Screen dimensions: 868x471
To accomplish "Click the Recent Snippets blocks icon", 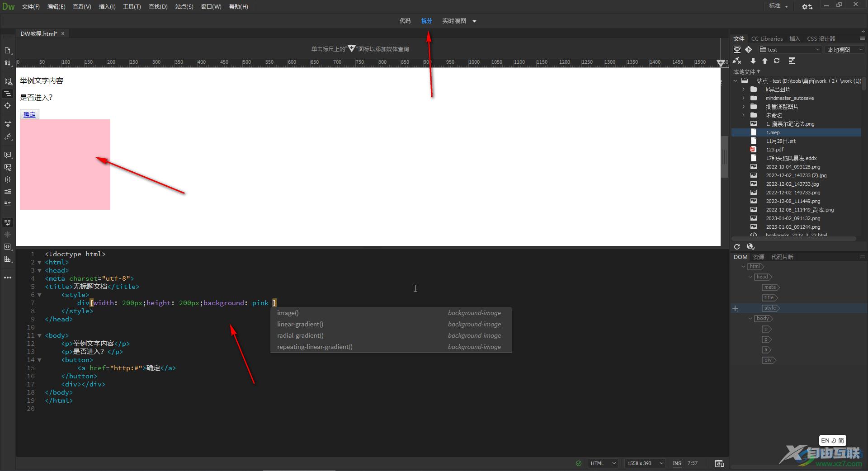I will click(x=8, y=259).
